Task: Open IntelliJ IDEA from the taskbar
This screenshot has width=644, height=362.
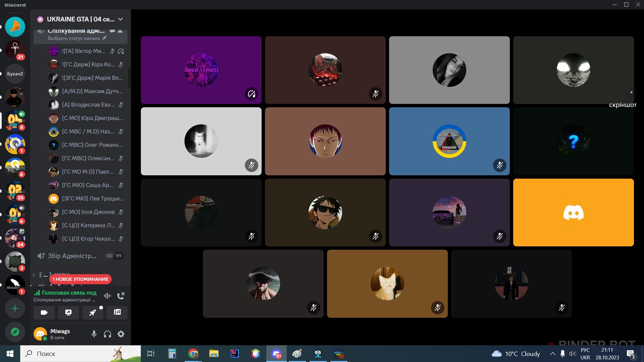Action: pos(235,354)
